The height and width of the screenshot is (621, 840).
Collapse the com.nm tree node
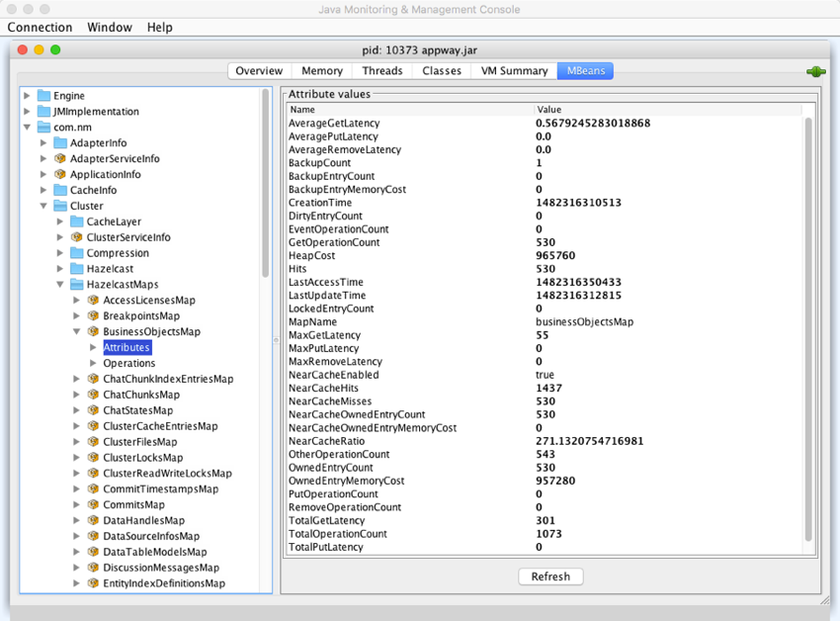(x=28, y=128)
